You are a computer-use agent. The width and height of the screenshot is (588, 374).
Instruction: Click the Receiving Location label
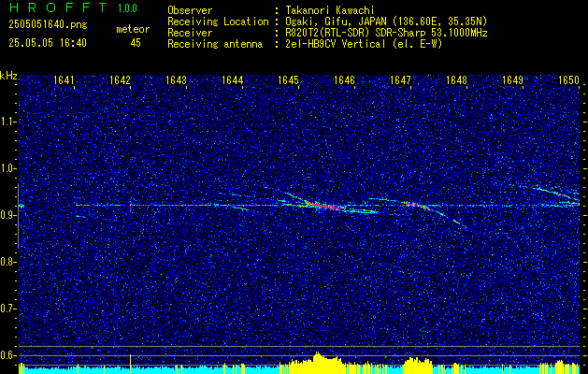218,22
